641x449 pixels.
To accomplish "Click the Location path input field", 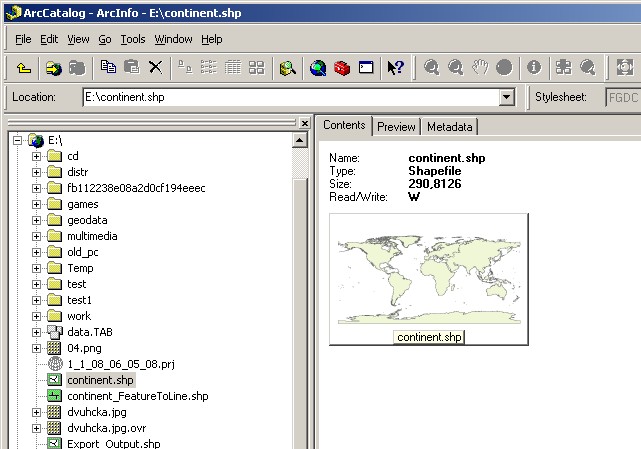I will coord(290,98).
